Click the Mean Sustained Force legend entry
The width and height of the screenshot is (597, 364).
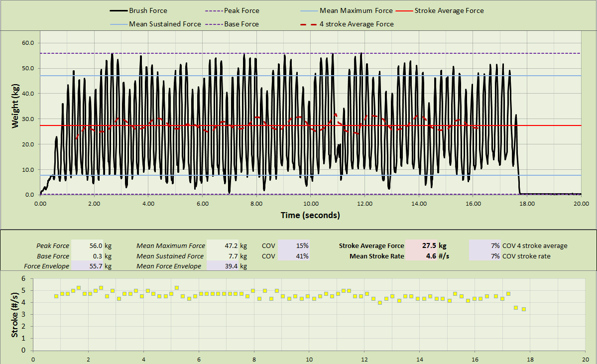click(155, 24)
